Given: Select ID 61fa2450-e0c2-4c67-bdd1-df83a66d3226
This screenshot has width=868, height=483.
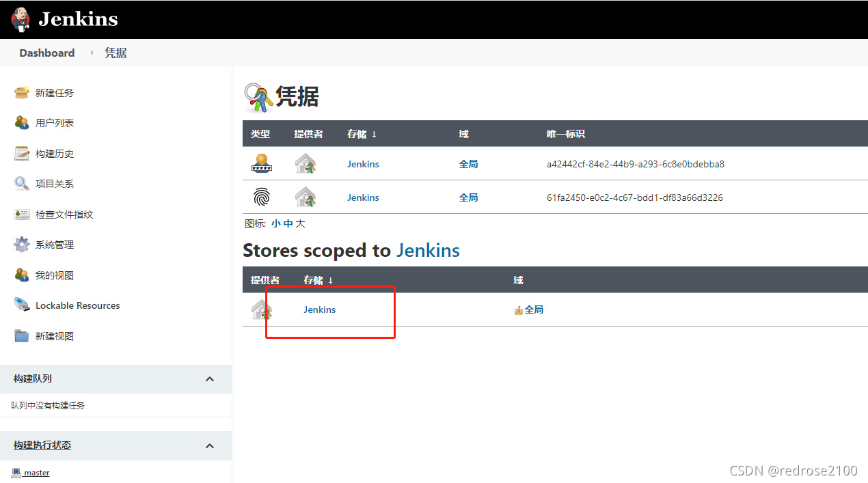Looking at the screenshot, I should tap(635, 197).
